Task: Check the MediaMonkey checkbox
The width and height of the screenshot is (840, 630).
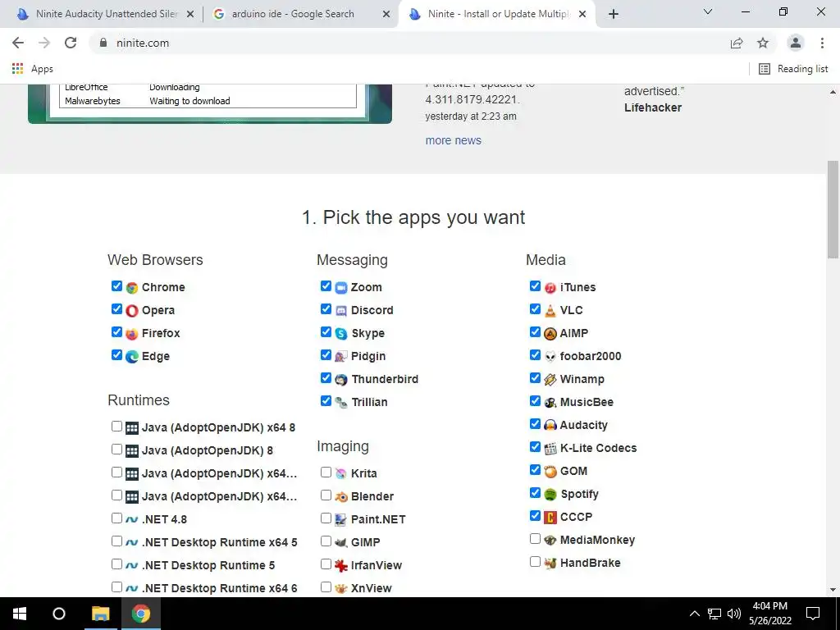Action: tap(535, 538)
